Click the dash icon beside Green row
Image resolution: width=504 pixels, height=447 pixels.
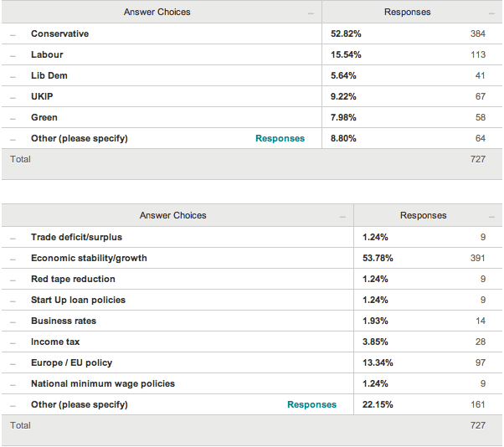tap(13, 118)
